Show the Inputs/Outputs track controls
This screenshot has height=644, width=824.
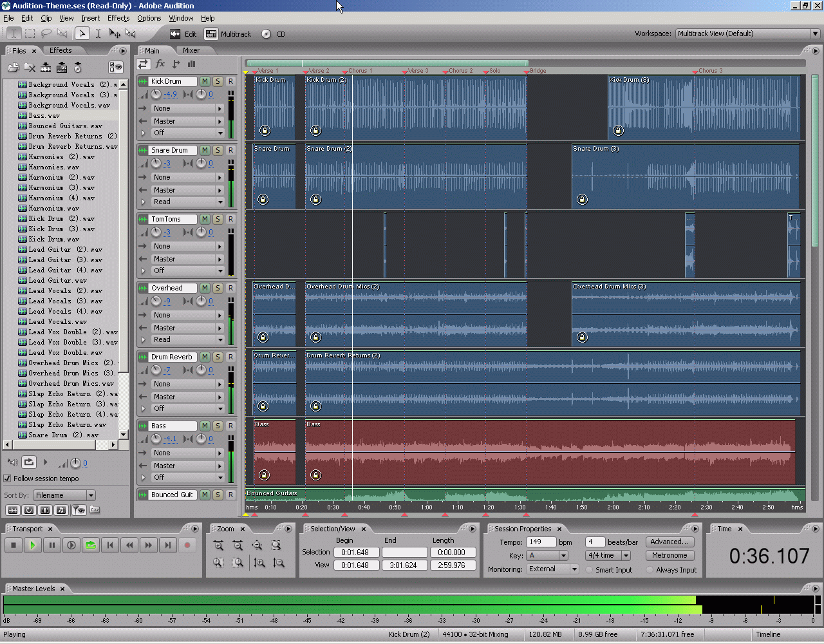pos(144,64)
